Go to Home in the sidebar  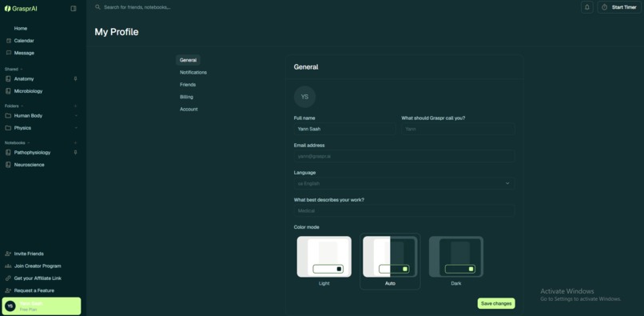point(21,28)
